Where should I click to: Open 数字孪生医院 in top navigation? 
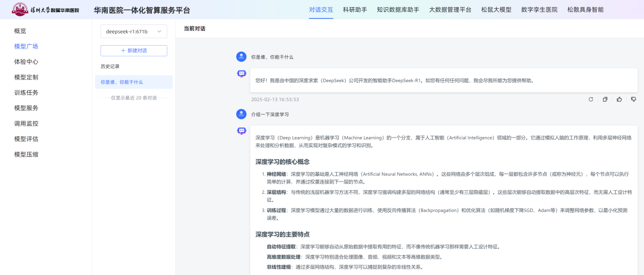click(x=539, y=10)
